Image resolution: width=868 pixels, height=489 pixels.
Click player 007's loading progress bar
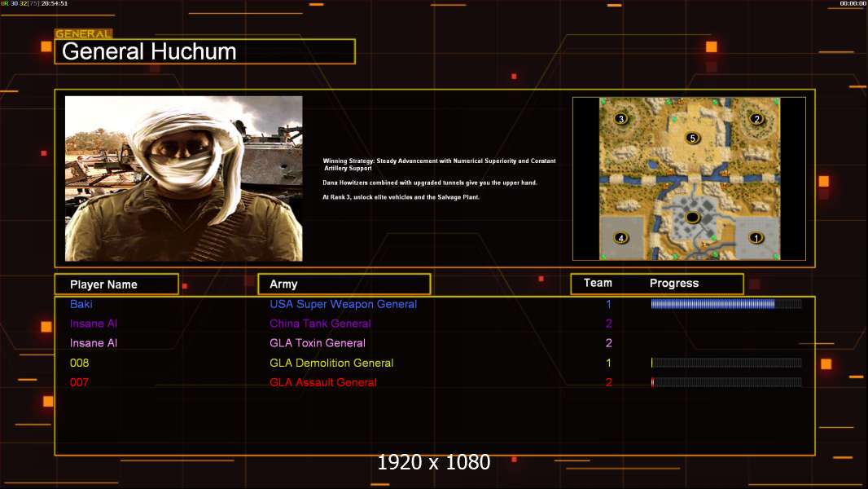click(x=726, y=382)
